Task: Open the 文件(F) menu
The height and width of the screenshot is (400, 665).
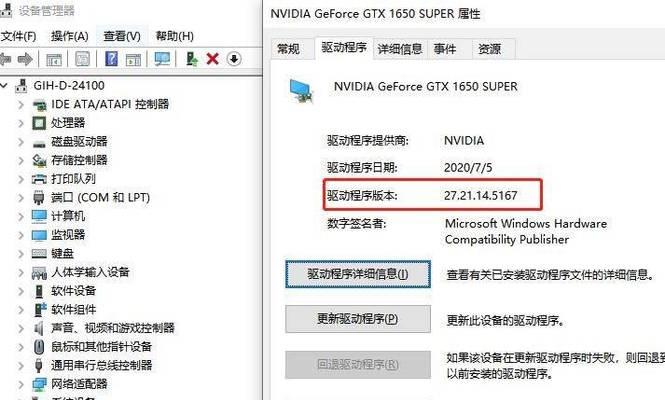Action: [x=18, y=36]
